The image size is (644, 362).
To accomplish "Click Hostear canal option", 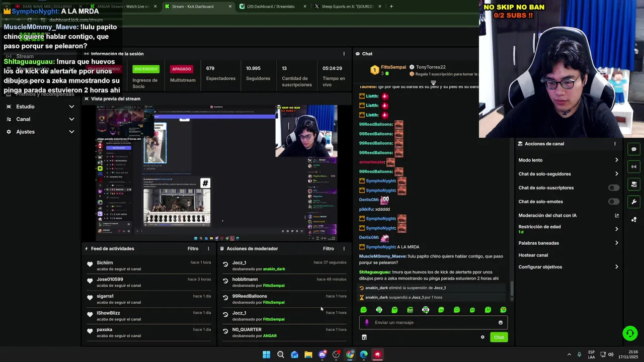I will [533, 255].
